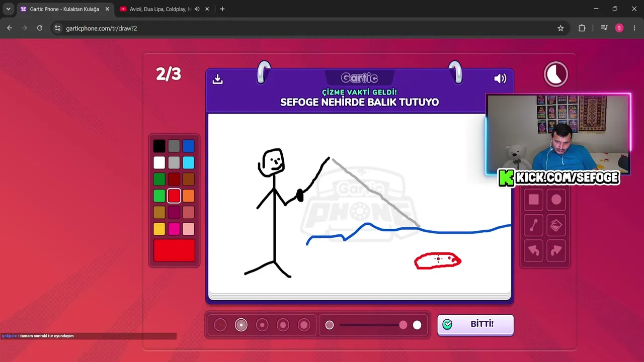644x362 pixels.
Task: Pick the black color swatch
Action: pos(159,146)
